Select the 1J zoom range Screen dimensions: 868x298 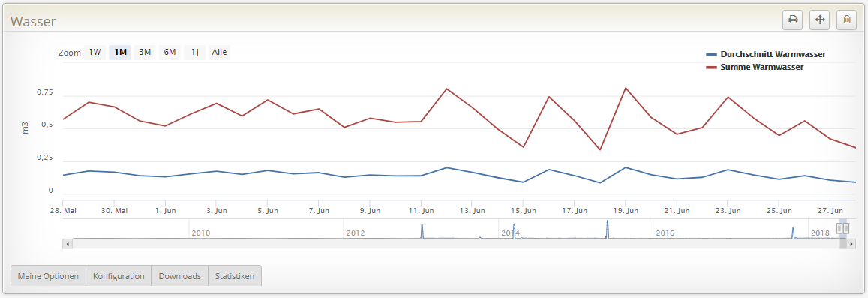click(x=195, y=53)
